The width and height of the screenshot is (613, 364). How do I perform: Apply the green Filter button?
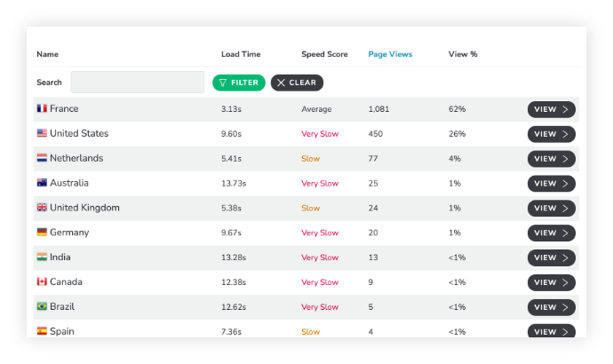point(239,83)
